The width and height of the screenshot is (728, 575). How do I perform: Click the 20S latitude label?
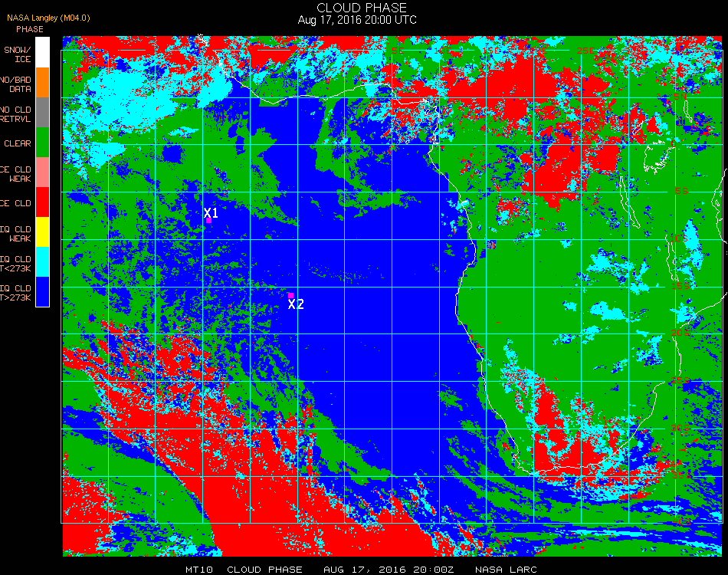pyautogui.click(x=680, y=333)
